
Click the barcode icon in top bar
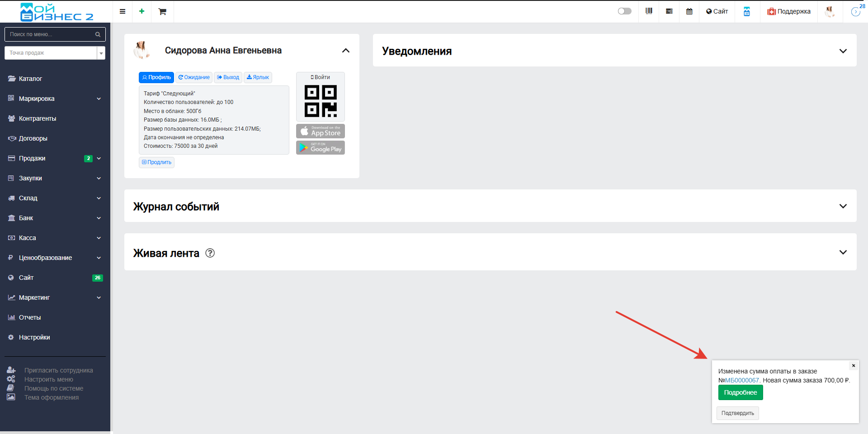(649, 11)
